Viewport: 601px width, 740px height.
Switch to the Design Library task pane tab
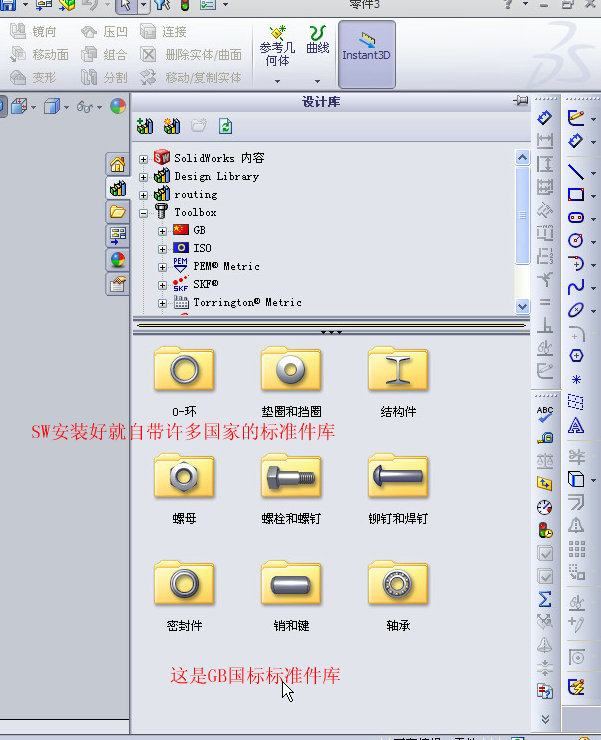coord(118,188)
